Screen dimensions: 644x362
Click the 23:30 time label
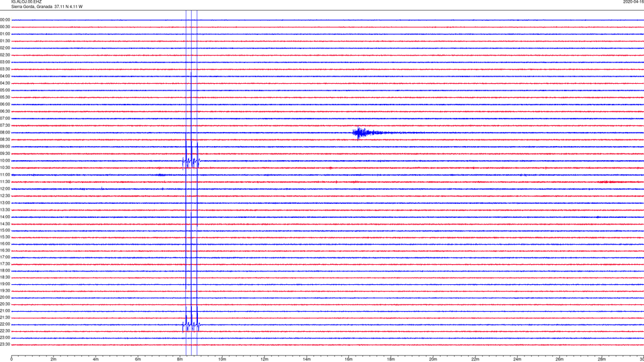[x=5, y=345]
